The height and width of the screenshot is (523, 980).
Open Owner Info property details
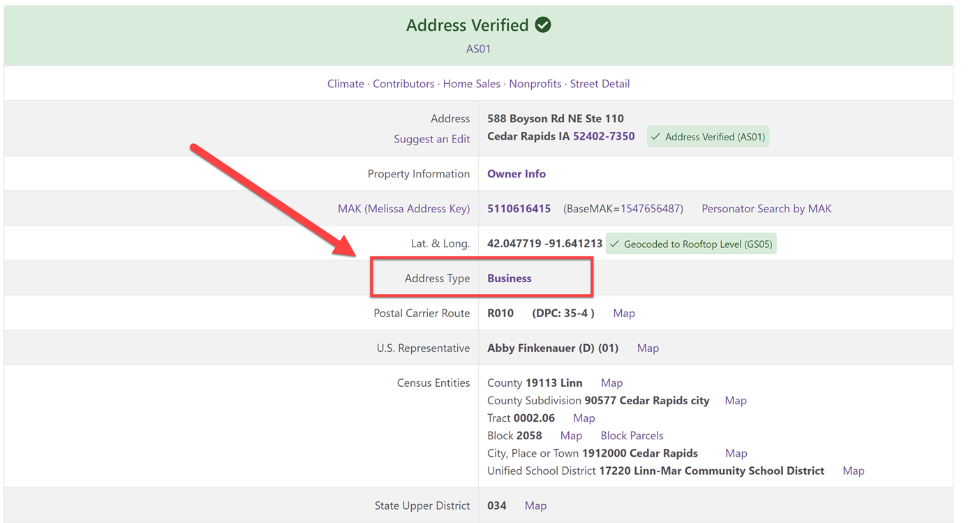(x=517, y=174)
